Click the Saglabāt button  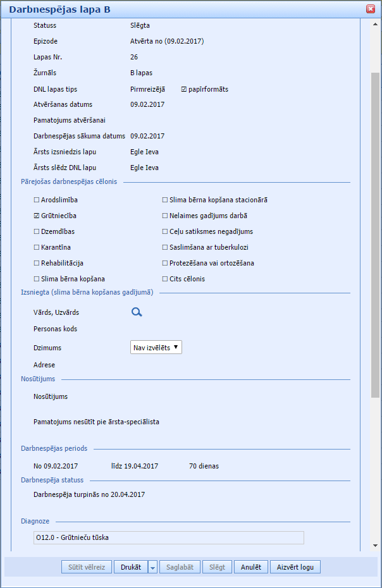(x=180, y=567)
